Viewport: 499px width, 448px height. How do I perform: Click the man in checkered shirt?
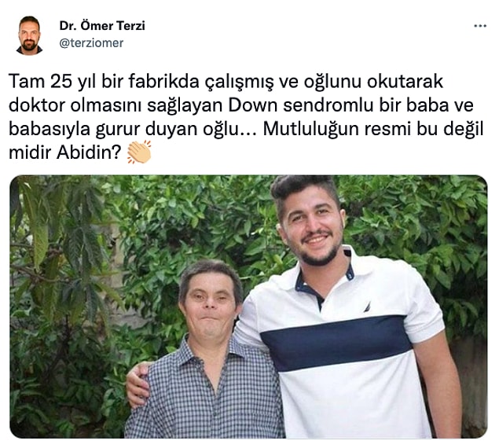tap(207, 351)
